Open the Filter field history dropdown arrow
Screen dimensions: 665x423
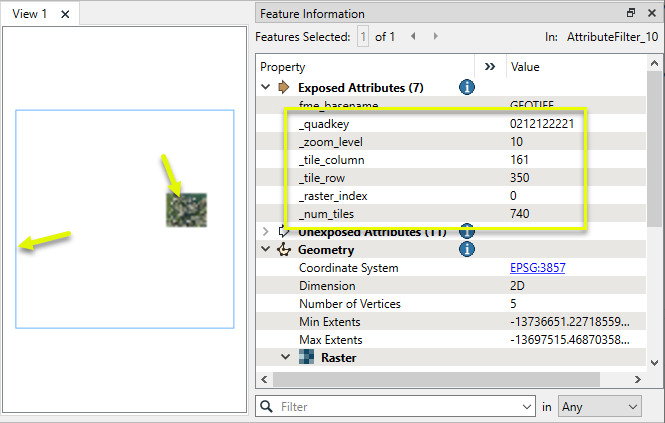[x=526, y=407]
